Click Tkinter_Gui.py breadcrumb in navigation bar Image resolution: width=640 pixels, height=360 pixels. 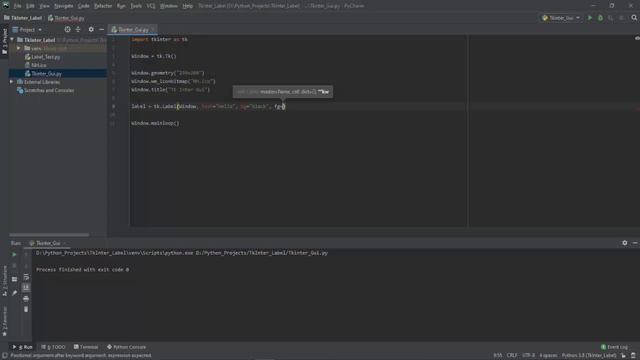66,18
